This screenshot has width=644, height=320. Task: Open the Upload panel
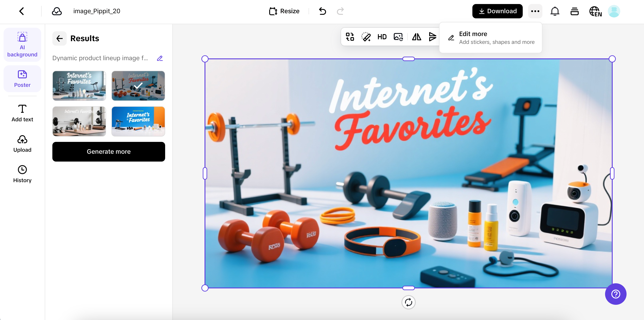22,143
